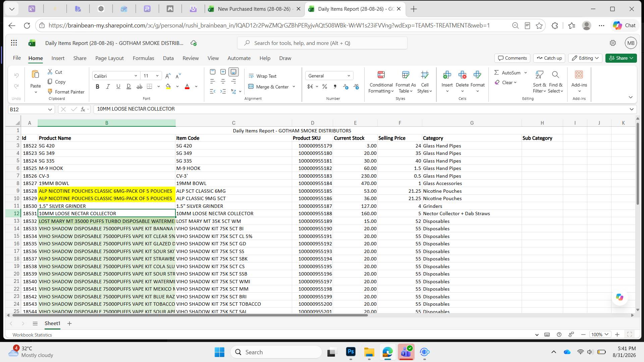Click the Format Painter icon
The image size is (644, 362).
[x=50, y=92]
